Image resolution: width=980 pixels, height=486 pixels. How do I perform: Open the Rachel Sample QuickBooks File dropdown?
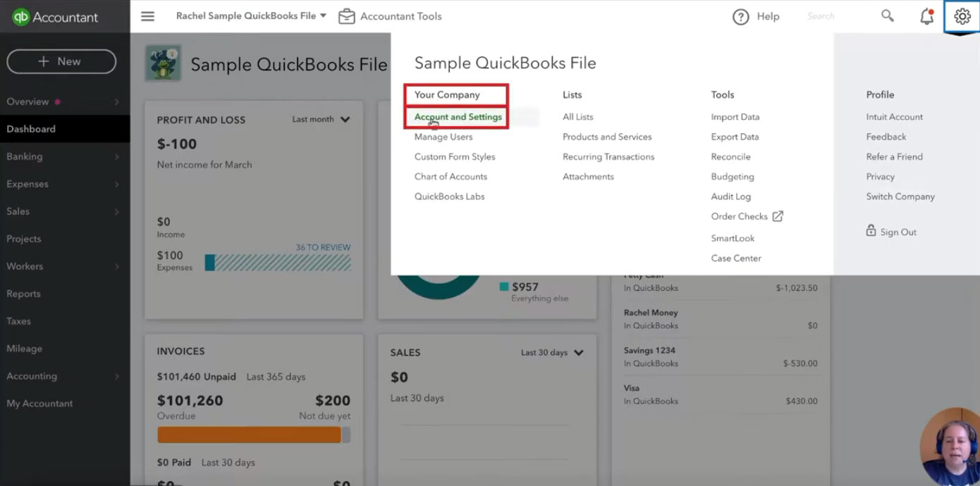[251, 15]
